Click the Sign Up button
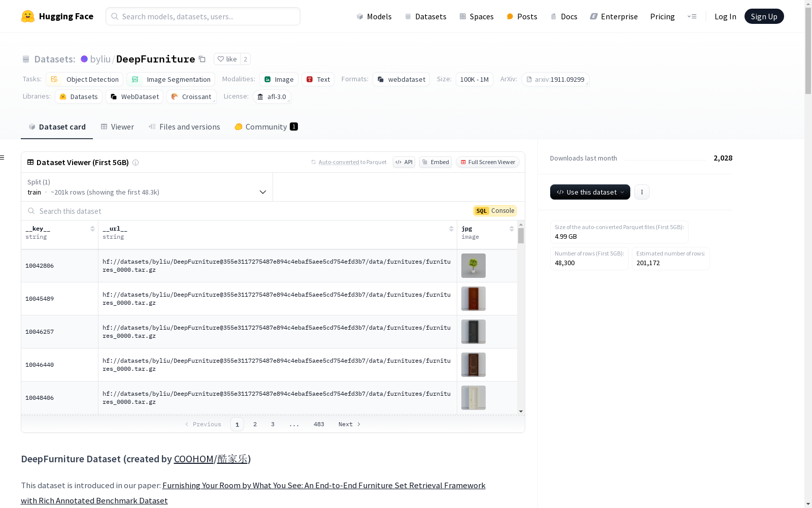The image size is (812, 508). 764,16
